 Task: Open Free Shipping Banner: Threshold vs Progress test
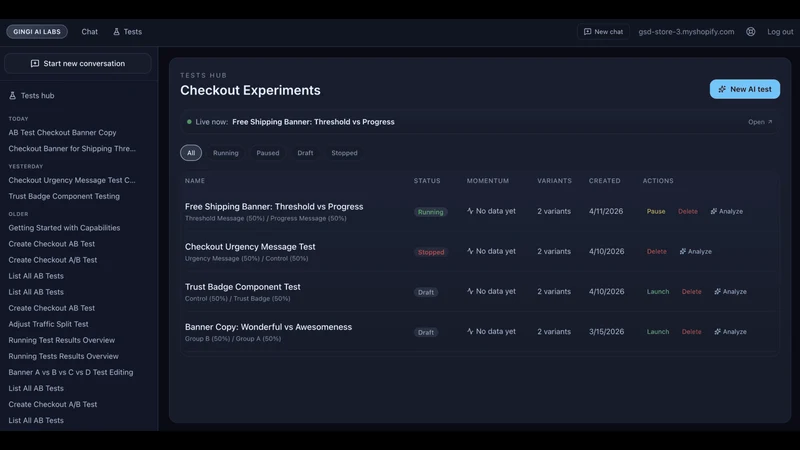274,207
